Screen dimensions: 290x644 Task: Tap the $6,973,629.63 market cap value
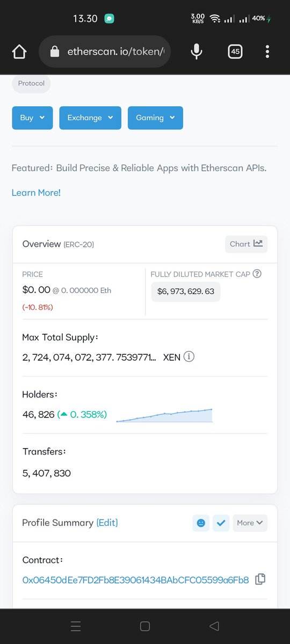point(185,291)
